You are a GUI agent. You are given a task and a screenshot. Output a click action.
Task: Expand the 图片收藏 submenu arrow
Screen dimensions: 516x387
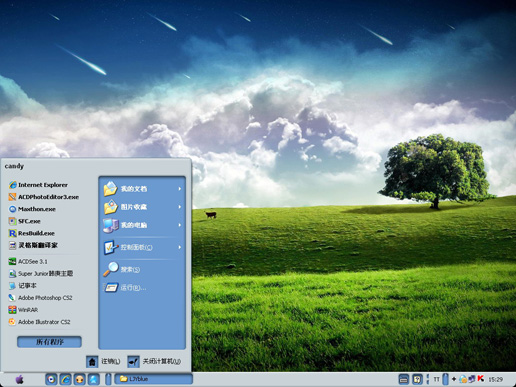(x=180, y=207)
